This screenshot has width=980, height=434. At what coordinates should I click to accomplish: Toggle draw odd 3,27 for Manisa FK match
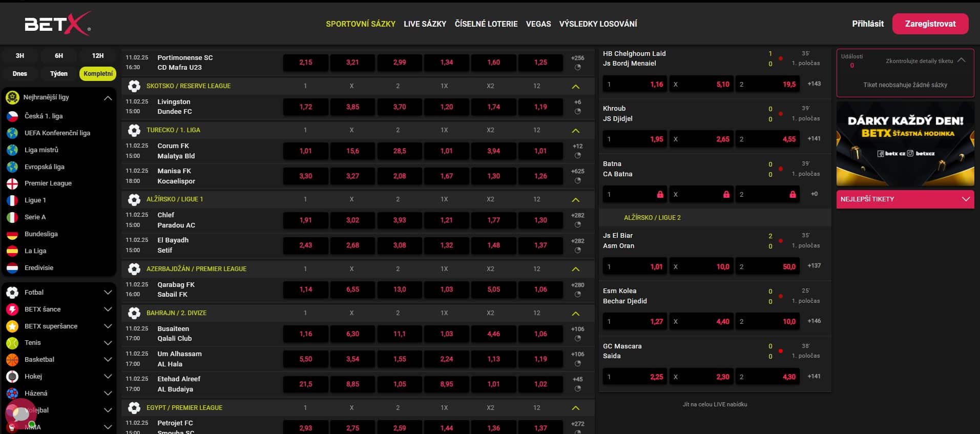coord(352,176)
